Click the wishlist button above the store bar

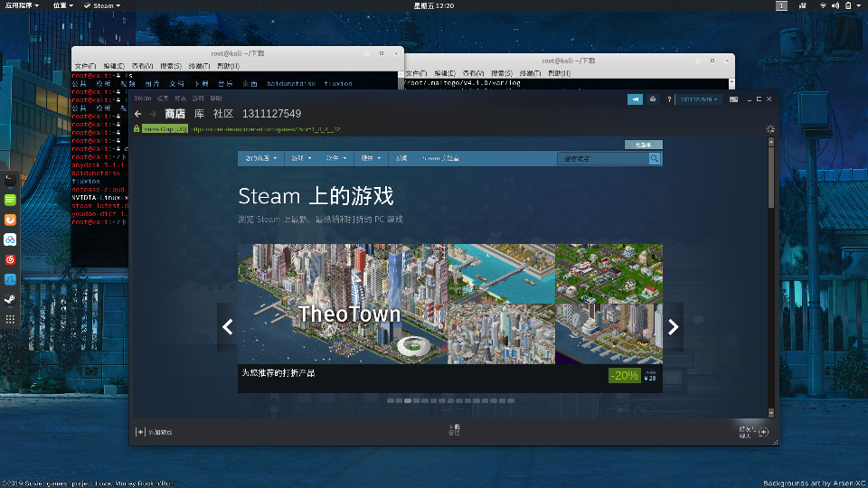coord(643,145)
